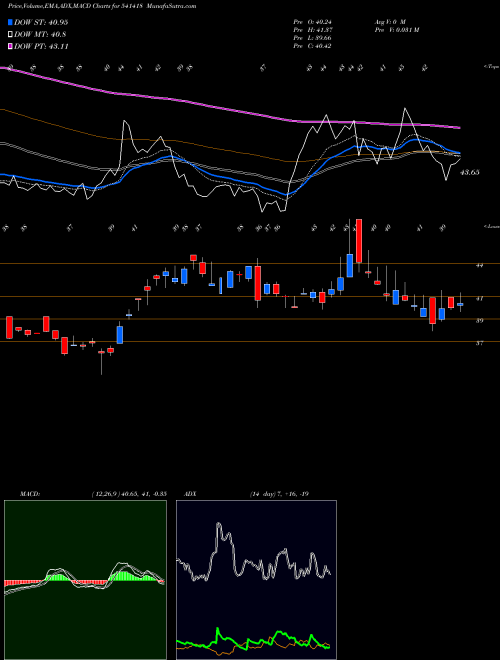Click the 41 price axis label
Screen dimensions: 500x660
tap(479, 298)
